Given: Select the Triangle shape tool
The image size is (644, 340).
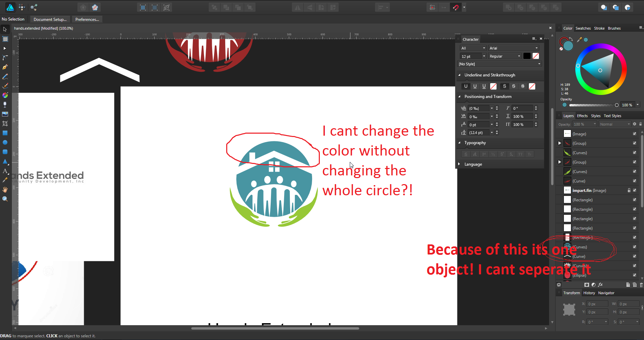Looking at the screenshot, I should [5, 162].
